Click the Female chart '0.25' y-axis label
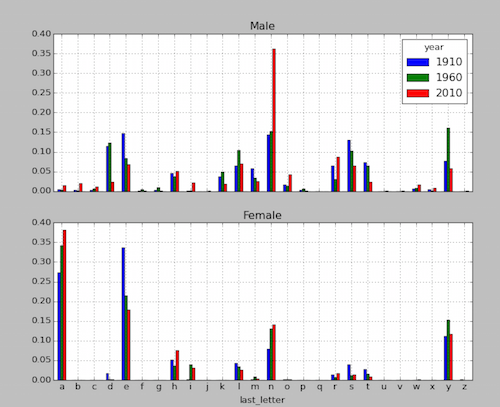500x407 pixels. tap(42, 282)
